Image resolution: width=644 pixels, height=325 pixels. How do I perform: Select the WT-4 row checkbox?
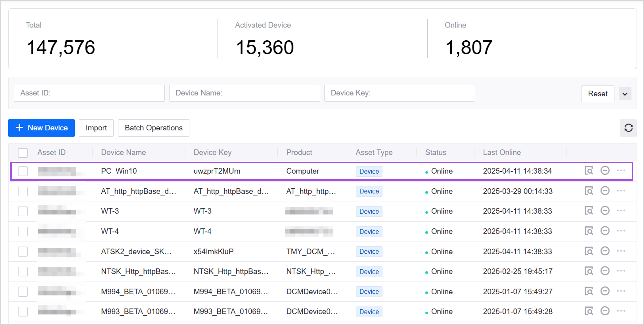click(23, 231)
